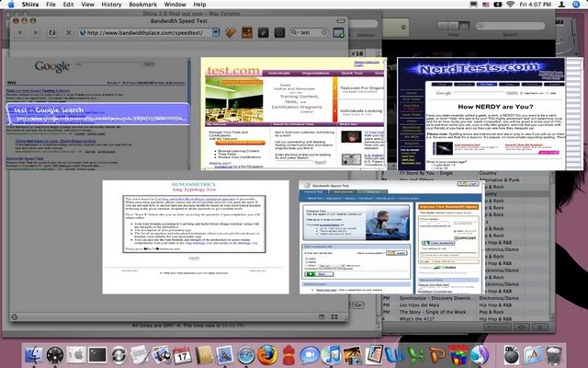Viewport: 588px width, 368px height.
Task: Click the Shiira toolbar search field containing 'test'
Action: [x=310, y=33]
